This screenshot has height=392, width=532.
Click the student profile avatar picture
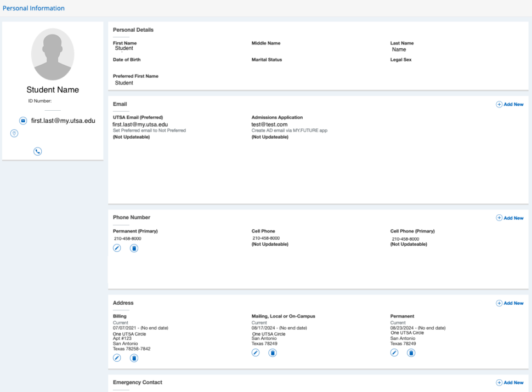coord(53,54)
